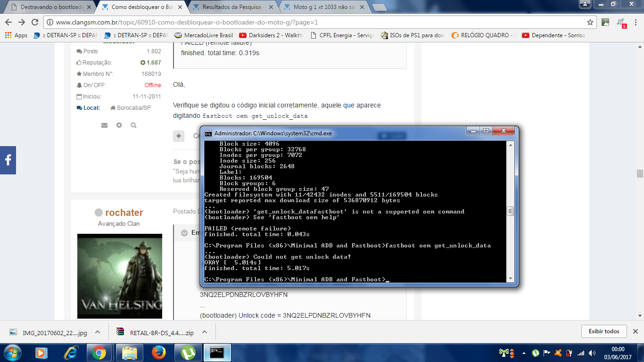Image resolution: width=644 pixels, height=362 pixels.
Task: Click the volume speaker tray icon
Action: 592,353
